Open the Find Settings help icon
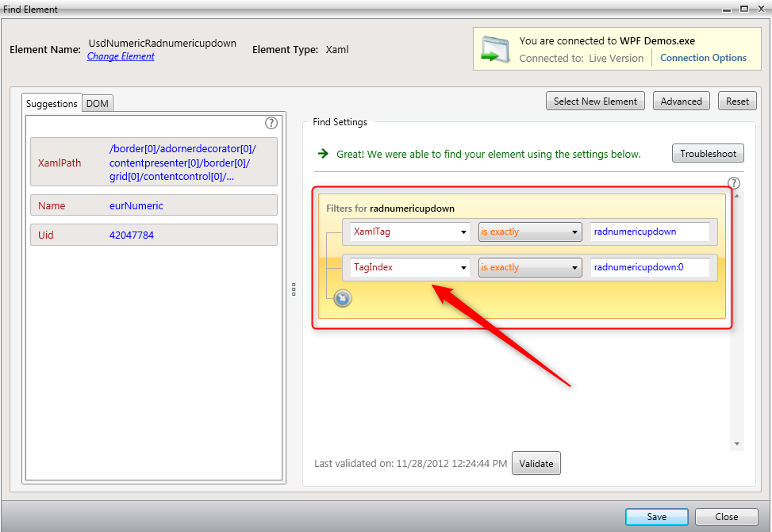The height and width of the screenshot is (532, 772). pos(734,183)
